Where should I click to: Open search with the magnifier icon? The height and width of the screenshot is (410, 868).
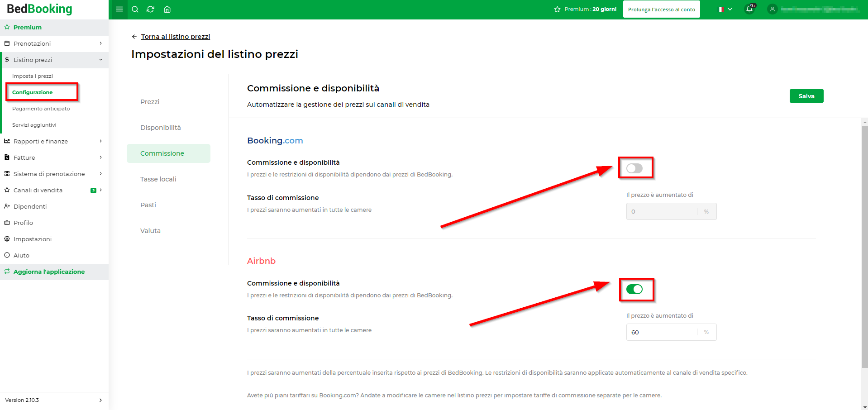click(x=135, y=9)
